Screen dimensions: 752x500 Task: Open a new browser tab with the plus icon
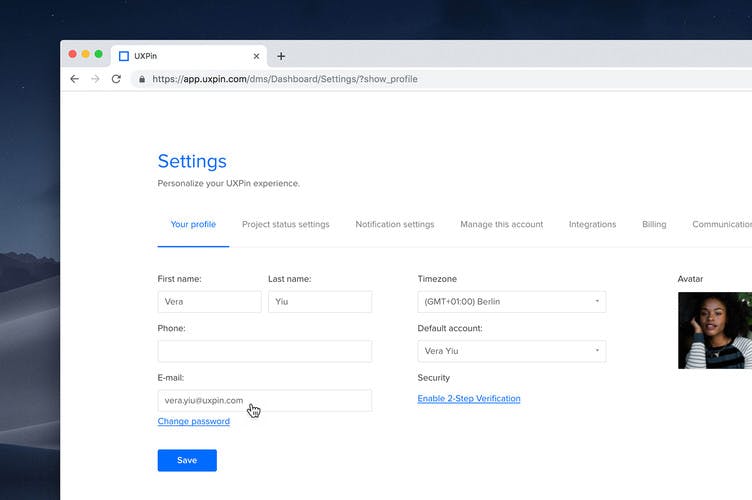(281, 56)
